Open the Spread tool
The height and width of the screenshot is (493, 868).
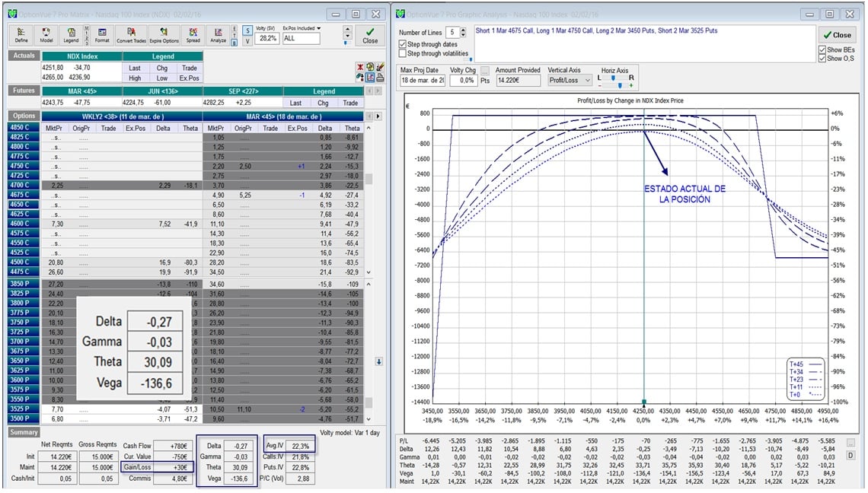193,35
